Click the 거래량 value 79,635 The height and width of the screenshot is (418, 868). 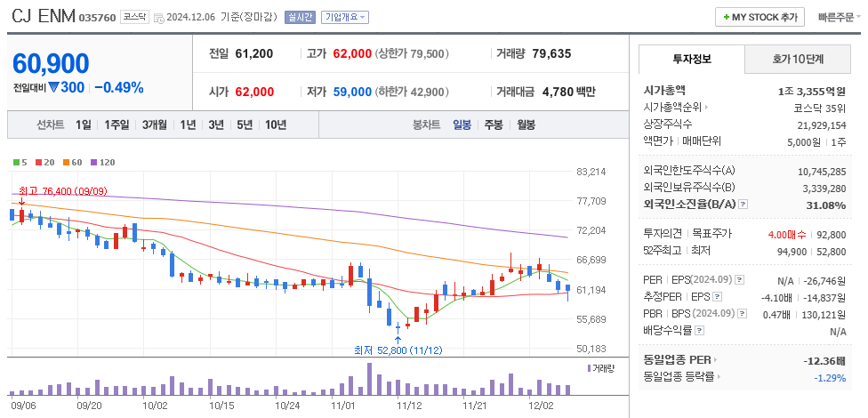pos(551,53)
